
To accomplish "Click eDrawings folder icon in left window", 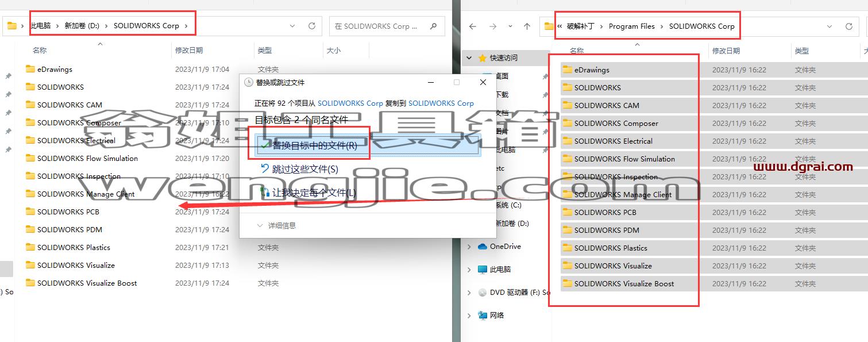I will coord(30,69).
